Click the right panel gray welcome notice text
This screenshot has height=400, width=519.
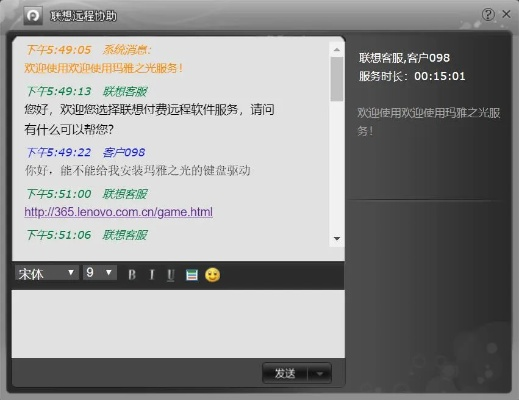[x=429, y=122]
